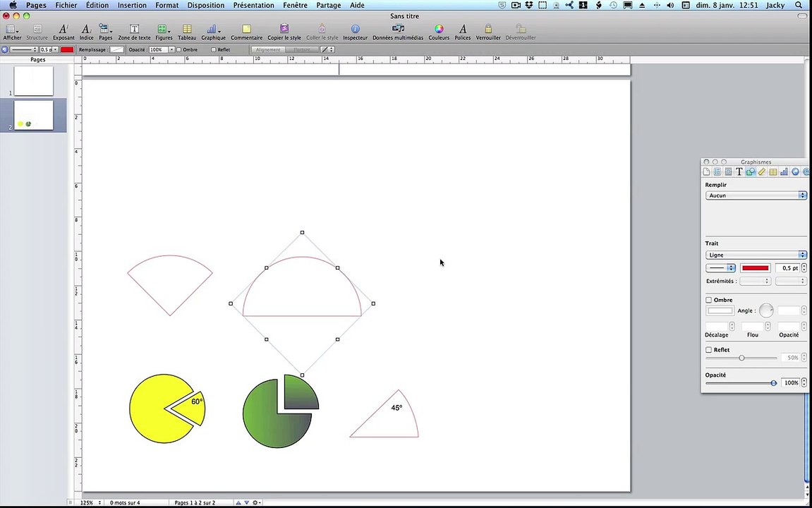Open the Trait Ligne dropdown

pos(756,255)
